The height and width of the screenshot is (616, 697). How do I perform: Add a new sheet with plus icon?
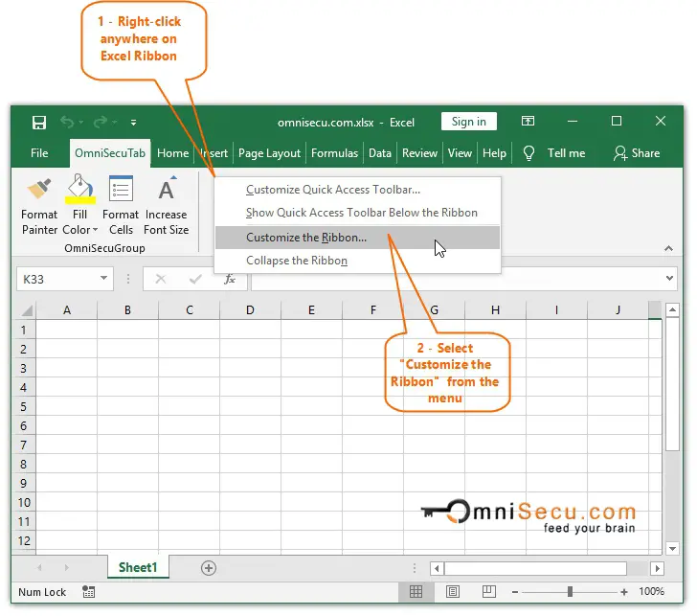click(x=209, y=567)
